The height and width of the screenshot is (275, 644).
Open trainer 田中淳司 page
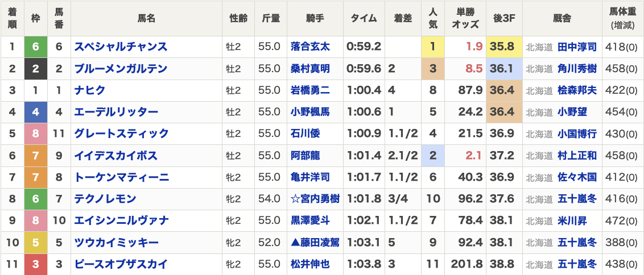[577, 47]
